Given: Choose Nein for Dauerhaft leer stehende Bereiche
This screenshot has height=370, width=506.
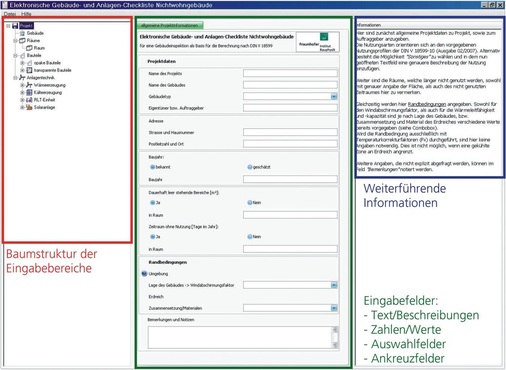Looking at the screenshot, I should click(250, 203).
